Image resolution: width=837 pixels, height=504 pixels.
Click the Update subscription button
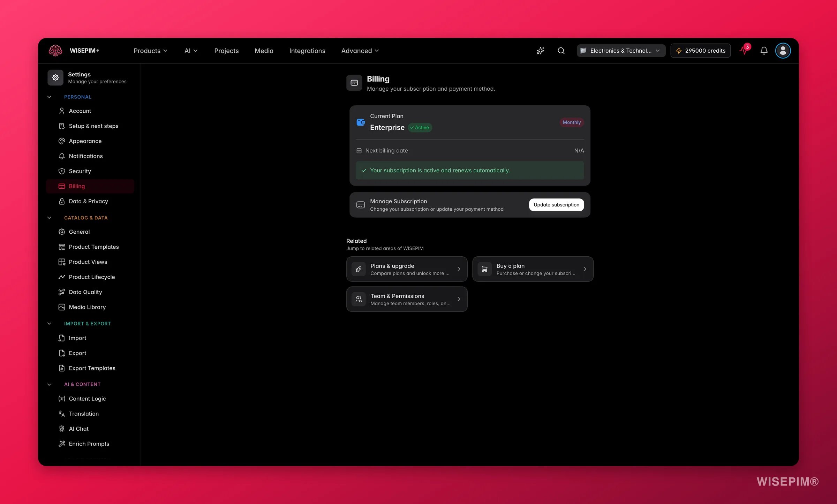tap(556, 205)
